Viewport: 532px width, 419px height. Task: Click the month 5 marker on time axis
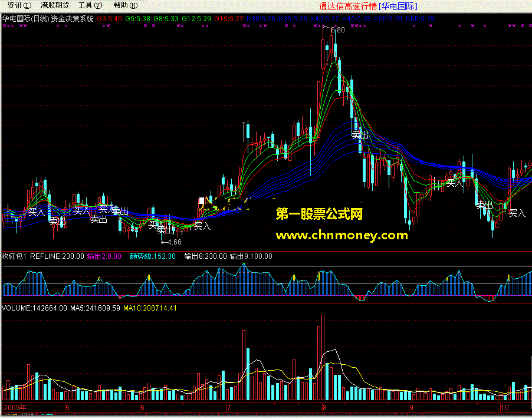click(67, 407)
